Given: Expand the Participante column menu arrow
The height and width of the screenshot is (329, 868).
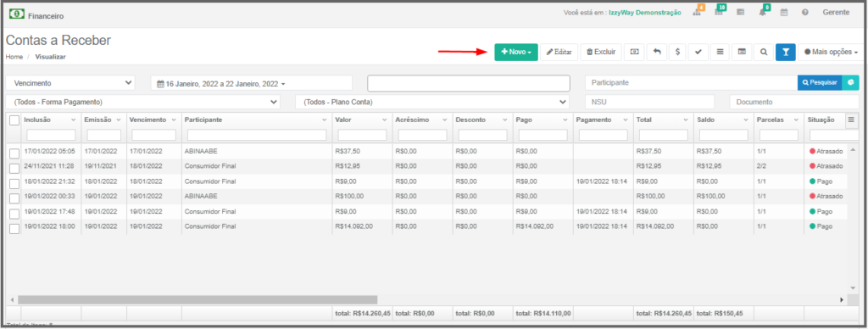Looking at the screenshot, I should click(324, 120).
